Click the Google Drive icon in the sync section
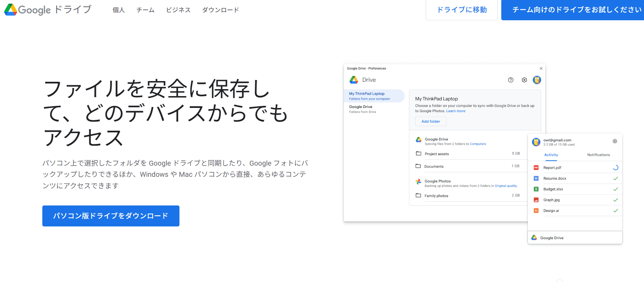The width and height of the screenshot is (644, 282). [x=418, y=140]
